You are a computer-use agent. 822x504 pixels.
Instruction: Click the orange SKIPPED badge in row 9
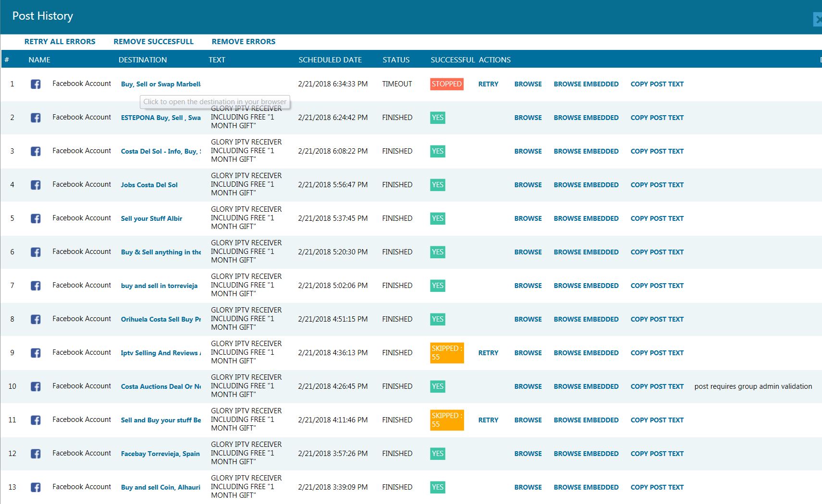(447, 353)
